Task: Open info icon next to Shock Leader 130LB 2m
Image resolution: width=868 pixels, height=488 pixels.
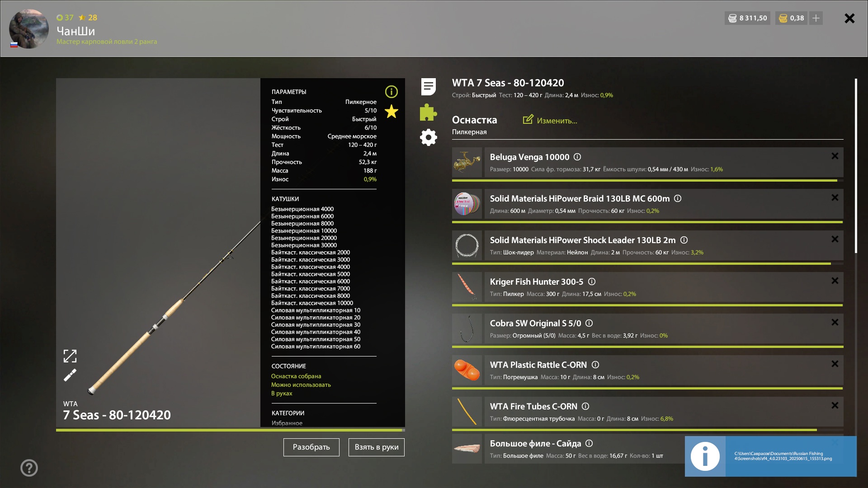Action: tap(684, 240)
